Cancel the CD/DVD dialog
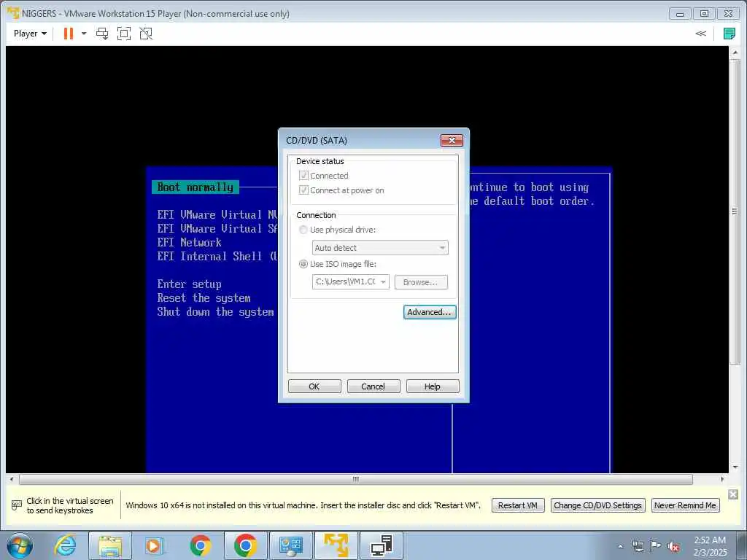The height and width of the screenshot is (560, 747). [373, 386]
